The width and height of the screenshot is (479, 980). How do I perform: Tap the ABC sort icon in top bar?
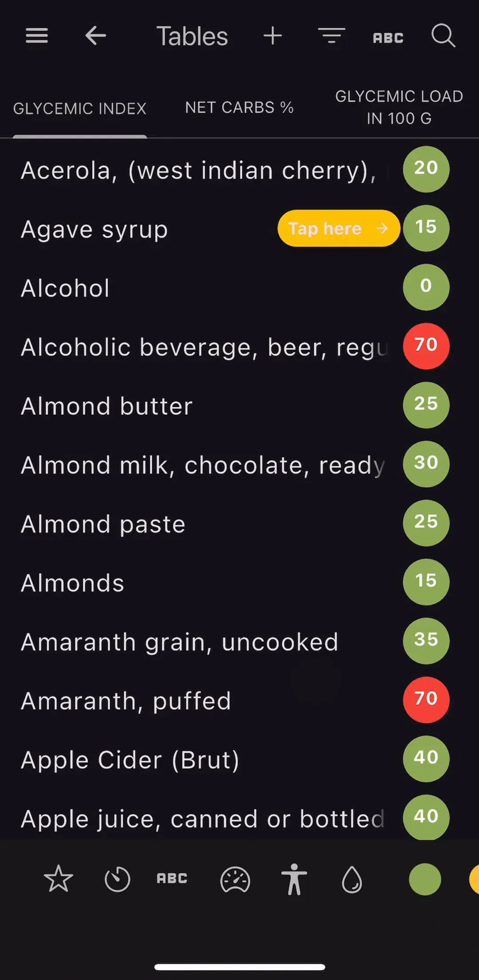coord(388,38)
